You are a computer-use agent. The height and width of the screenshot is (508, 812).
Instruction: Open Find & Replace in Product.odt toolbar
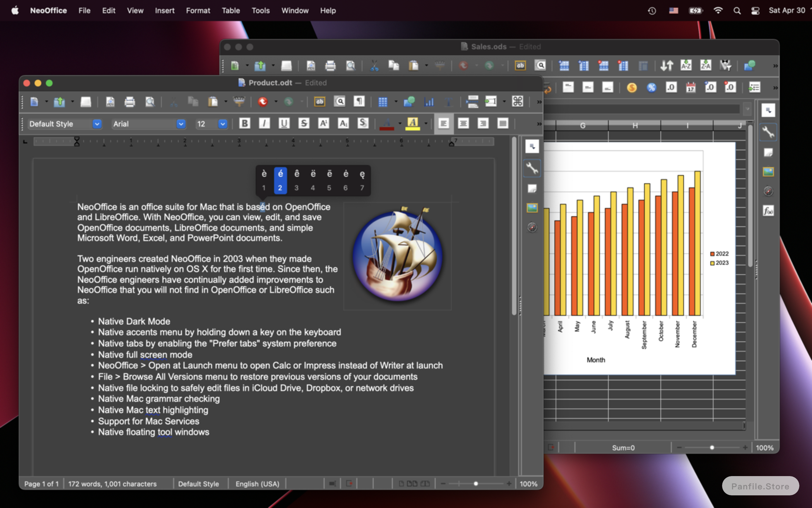340,101
